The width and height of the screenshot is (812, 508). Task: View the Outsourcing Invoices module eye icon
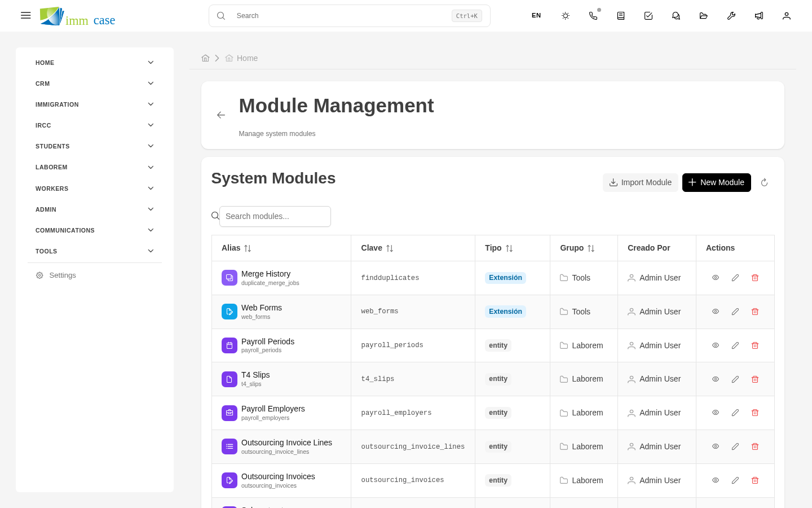716,480
